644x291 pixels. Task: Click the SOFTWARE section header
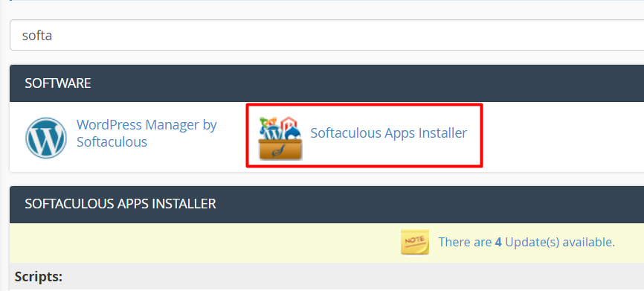click(327, 83)
